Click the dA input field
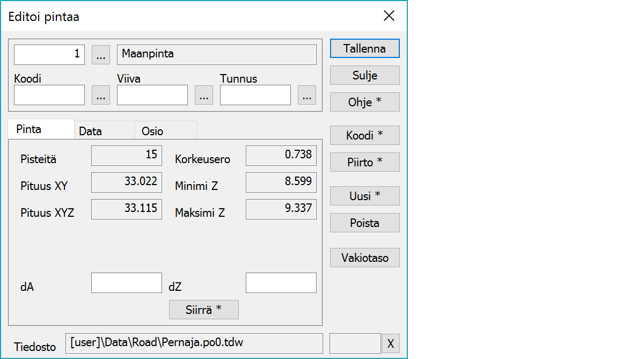Viewport: 644px width, 359px height. point(126,283)
